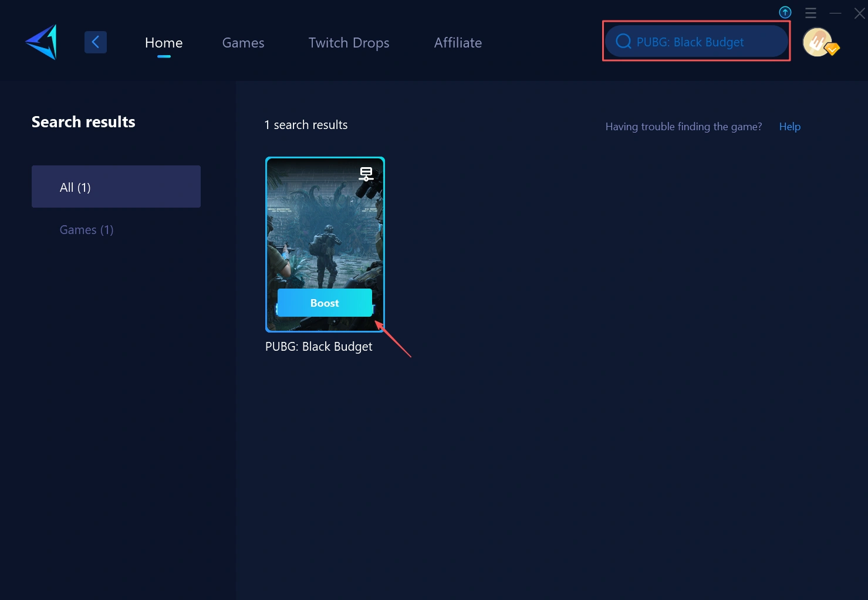This screenshot has width=868, height=600.
Task: Click the PUBG: Black Budget title under the card
Action: 319,347
